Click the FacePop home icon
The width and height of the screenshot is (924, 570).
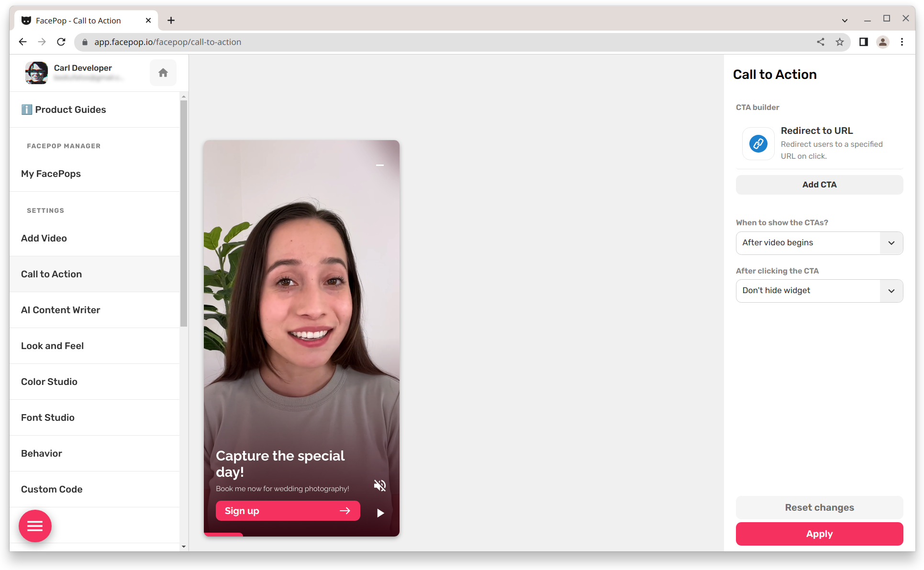pos(163,72)
